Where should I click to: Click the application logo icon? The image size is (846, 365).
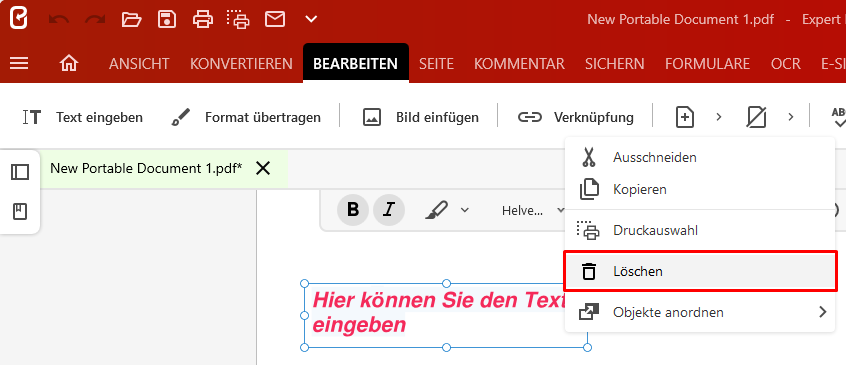point(19,19)
